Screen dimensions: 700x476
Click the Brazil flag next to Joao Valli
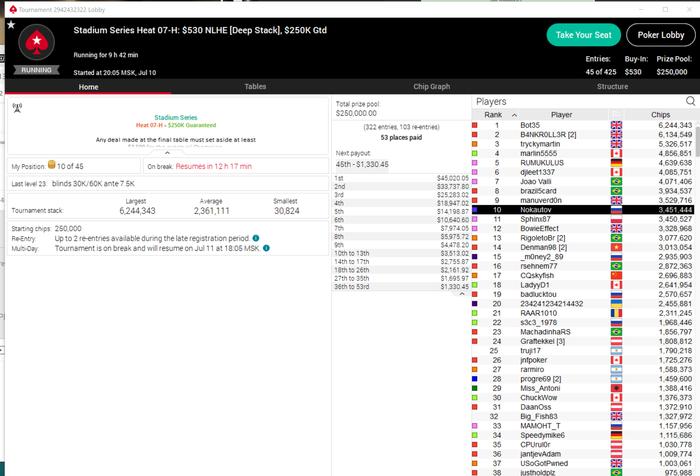click(616, 181)
